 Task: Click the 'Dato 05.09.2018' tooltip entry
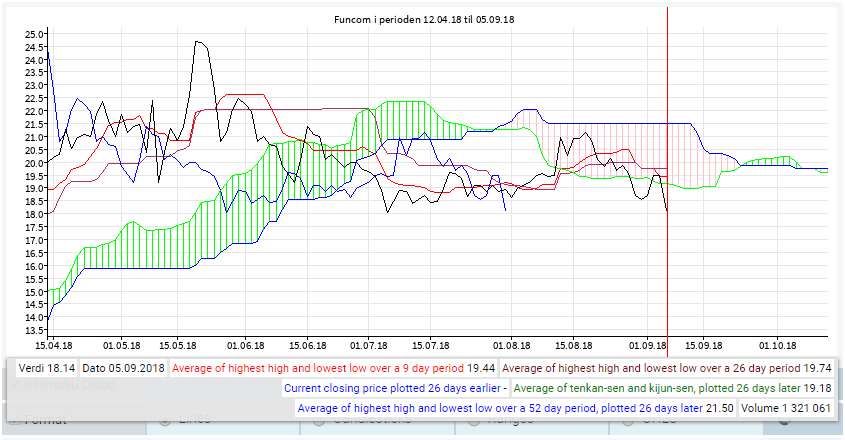pyautogui.click(x=123, y=368)
